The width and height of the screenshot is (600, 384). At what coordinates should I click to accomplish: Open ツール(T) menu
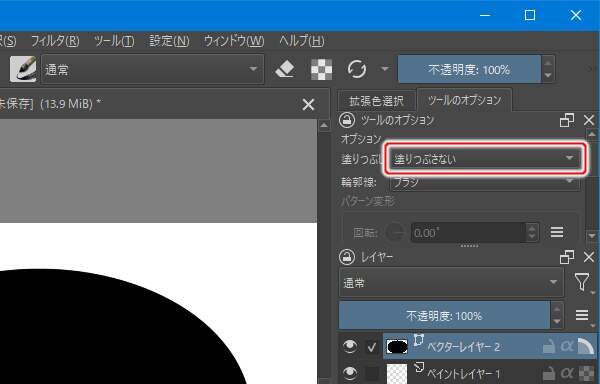coord(114,41)
